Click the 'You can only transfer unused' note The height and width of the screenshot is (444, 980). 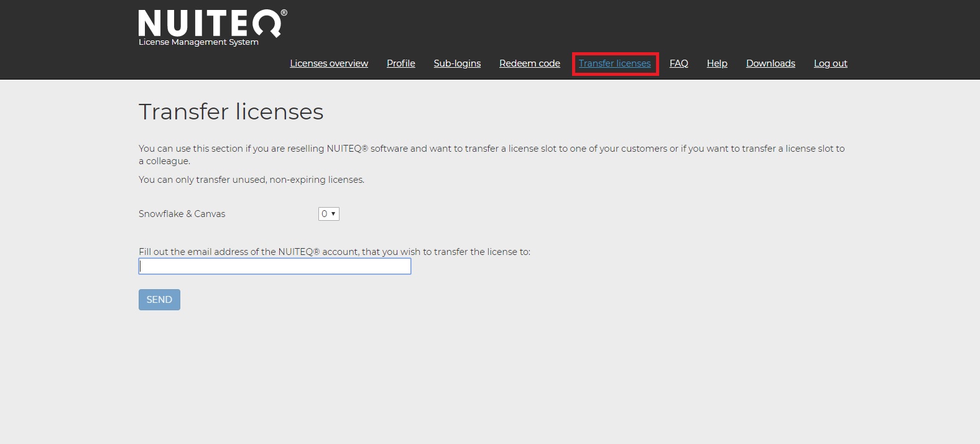click(252, 180)
